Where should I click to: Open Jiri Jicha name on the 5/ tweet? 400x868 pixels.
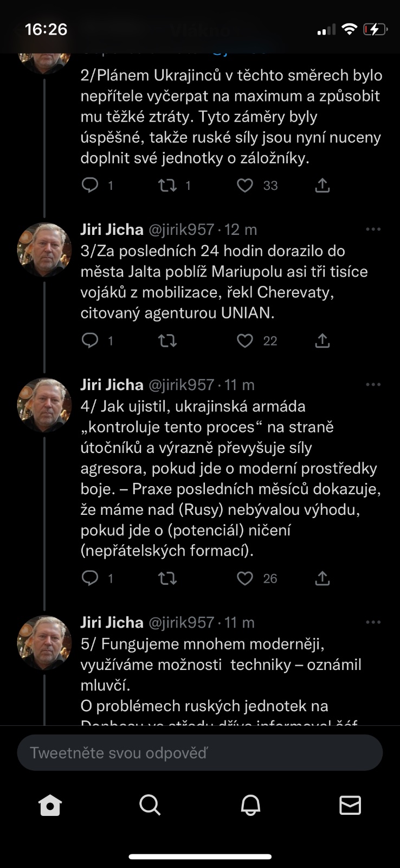[112, 622]
